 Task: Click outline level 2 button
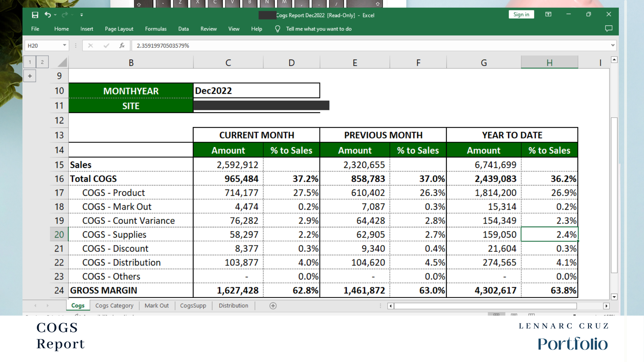tap(42, 62)
